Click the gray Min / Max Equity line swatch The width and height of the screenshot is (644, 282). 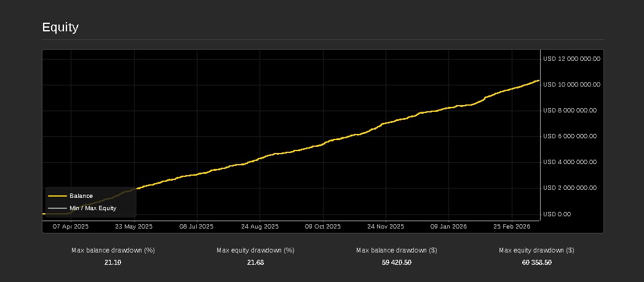57,208
